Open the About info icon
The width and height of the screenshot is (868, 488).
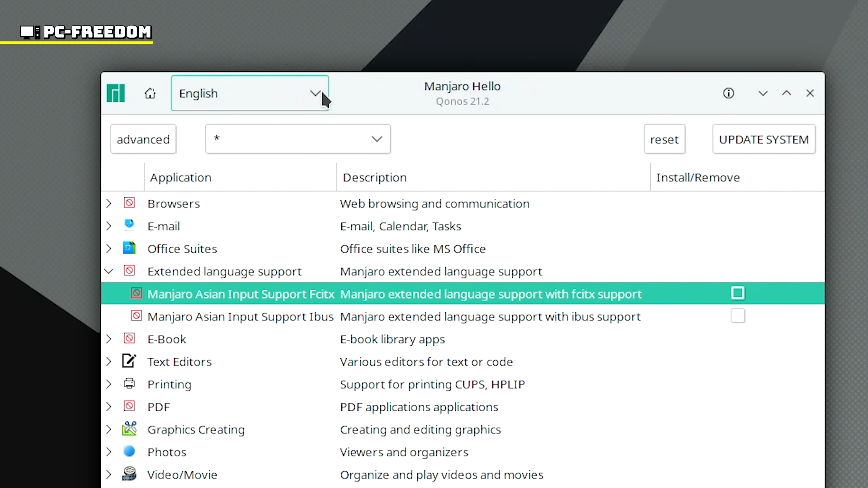[728, 94]
